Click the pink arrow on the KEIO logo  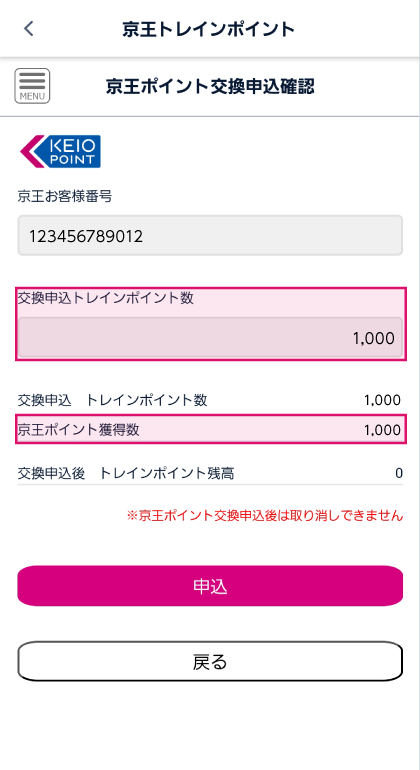[32, 151]
